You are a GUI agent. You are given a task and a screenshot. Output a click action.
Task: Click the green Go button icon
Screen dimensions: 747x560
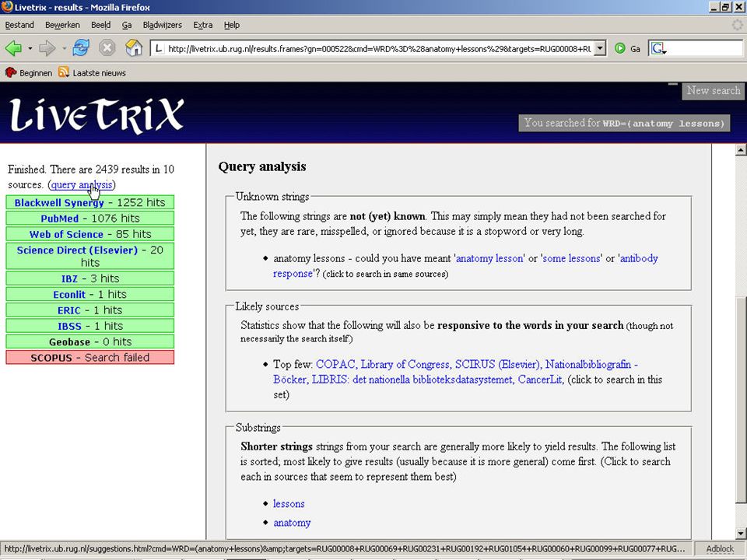tap(620, 48)
